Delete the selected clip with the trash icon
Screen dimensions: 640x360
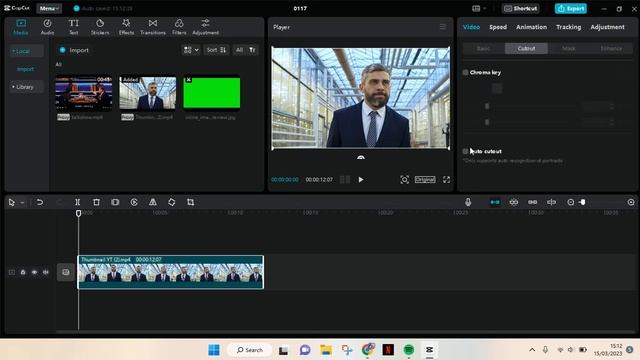tap(96, 202)
